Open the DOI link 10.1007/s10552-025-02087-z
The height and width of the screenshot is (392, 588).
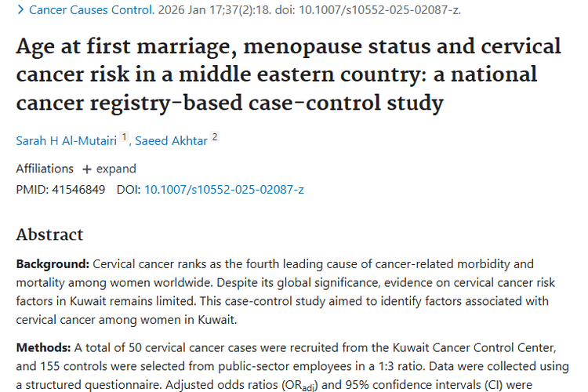pyautogui.click(x=223, y=189)
